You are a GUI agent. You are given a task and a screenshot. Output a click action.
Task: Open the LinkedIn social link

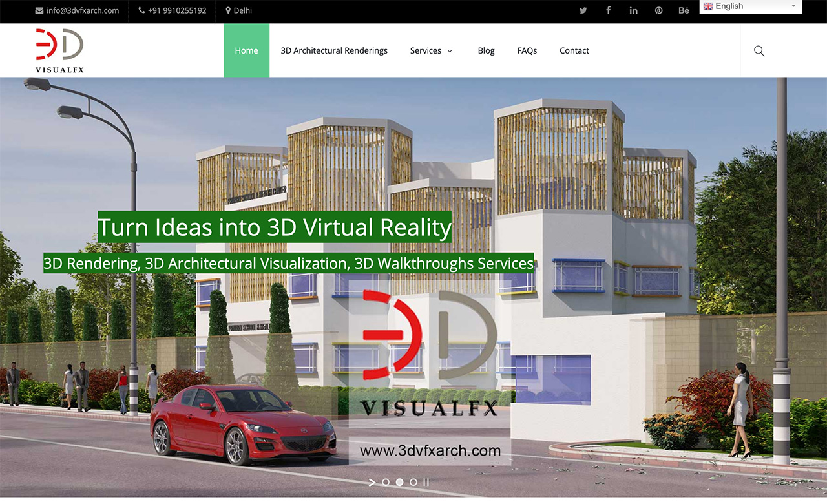pyautogui.click(x=633, y=10)
